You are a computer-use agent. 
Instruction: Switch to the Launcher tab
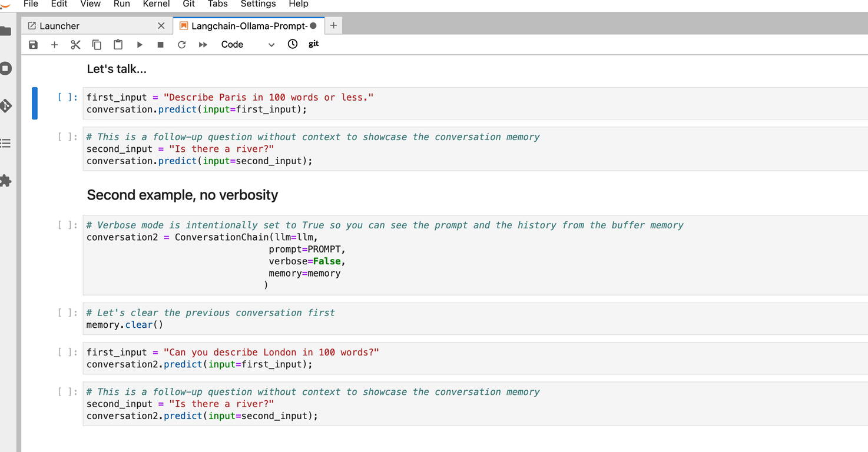pyautogui.click(x=97, y=26)
